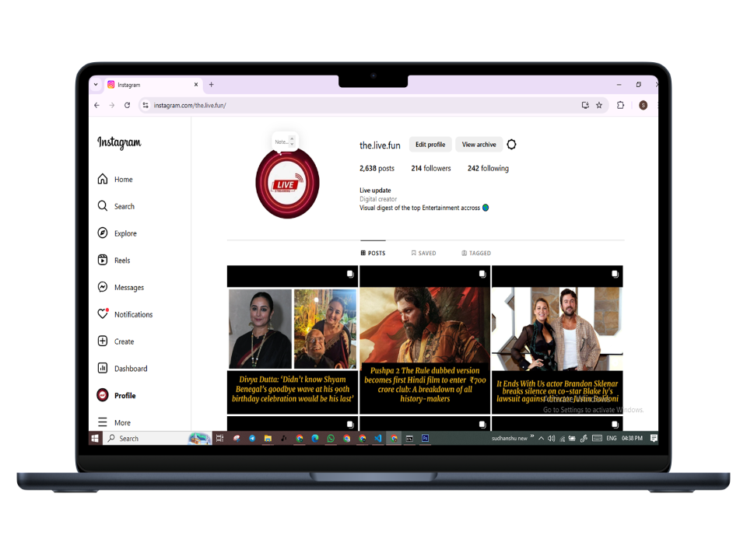Image resolution: width=747 pixels, height=560 pixels.
Task: Click the Create plus icon
Action: point(103,341)
